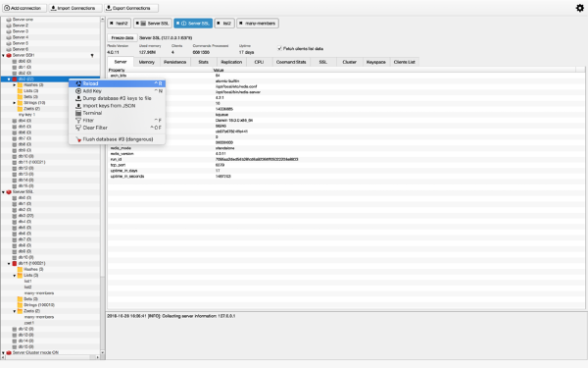Open the Clients List tab
Viewport: 588px width, 368px height.
click(x=404, y=62)
